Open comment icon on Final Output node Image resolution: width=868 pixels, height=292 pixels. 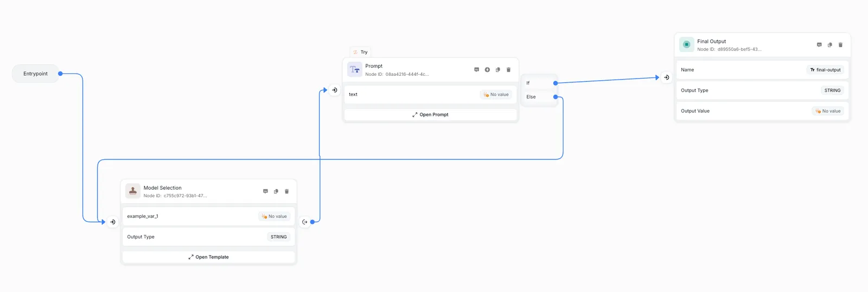pyautogui.click(x=819, y=44)
